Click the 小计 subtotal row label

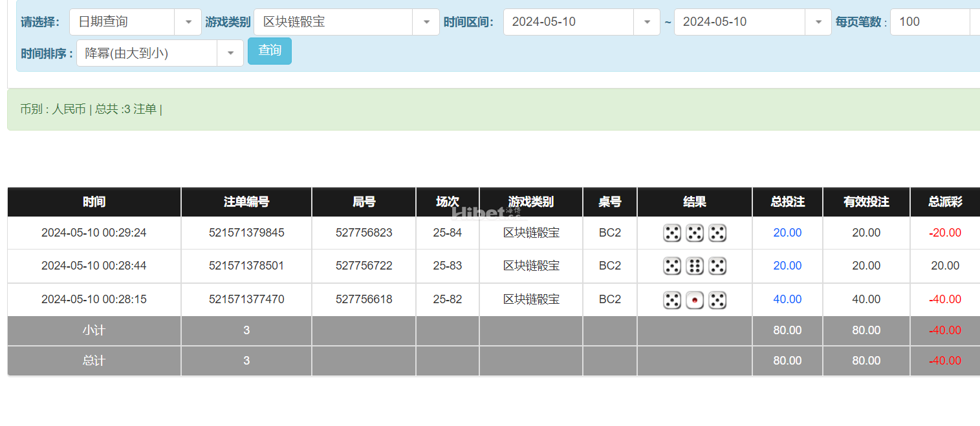[x=94, y=330]
